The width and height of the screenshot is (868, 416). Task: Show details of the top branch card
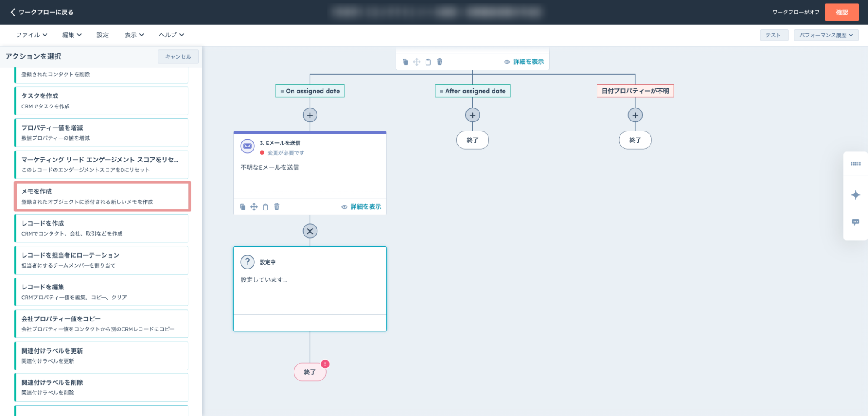[x=524, y=62]
